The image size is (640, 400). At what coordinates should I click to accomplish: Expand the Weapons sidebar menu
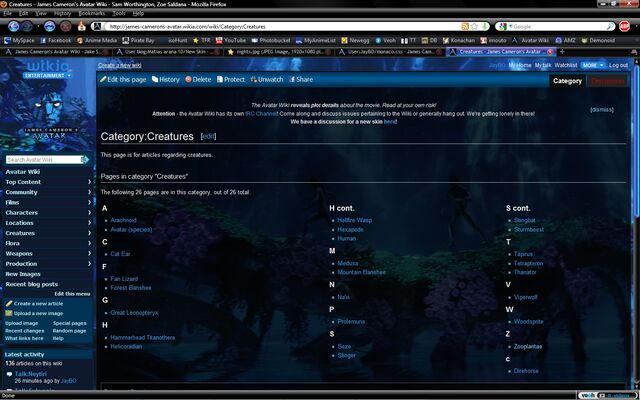48,253
